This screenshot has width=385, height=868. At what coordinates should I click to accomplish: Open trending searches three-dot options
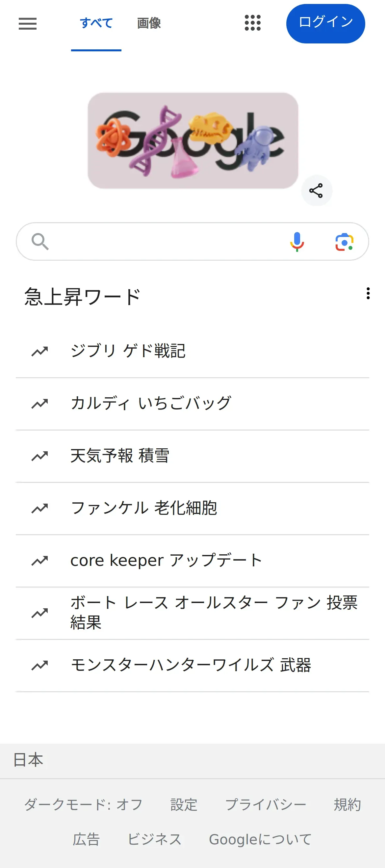point(368,294)
